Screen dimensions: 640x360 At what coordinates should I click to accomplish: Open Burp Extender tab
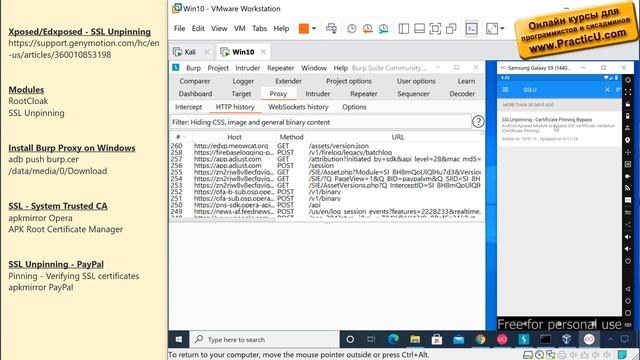pos(288,81)
